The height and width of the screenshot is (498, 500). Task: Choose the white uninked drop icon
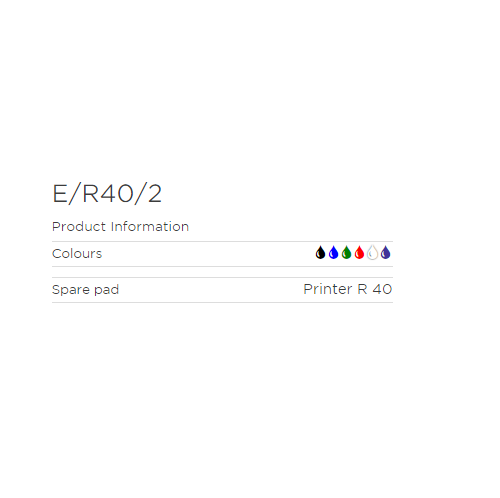click(x=372, y=253)
